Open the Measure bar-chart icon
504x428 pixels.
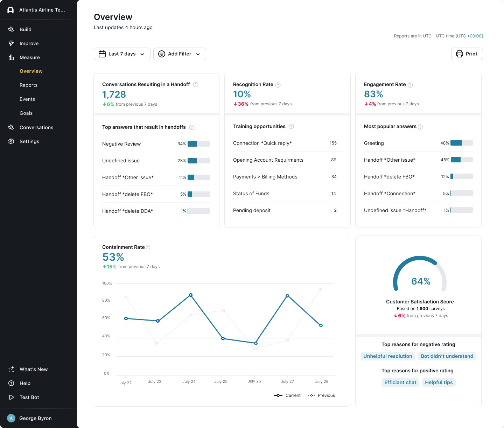click(x=11, y=57)
